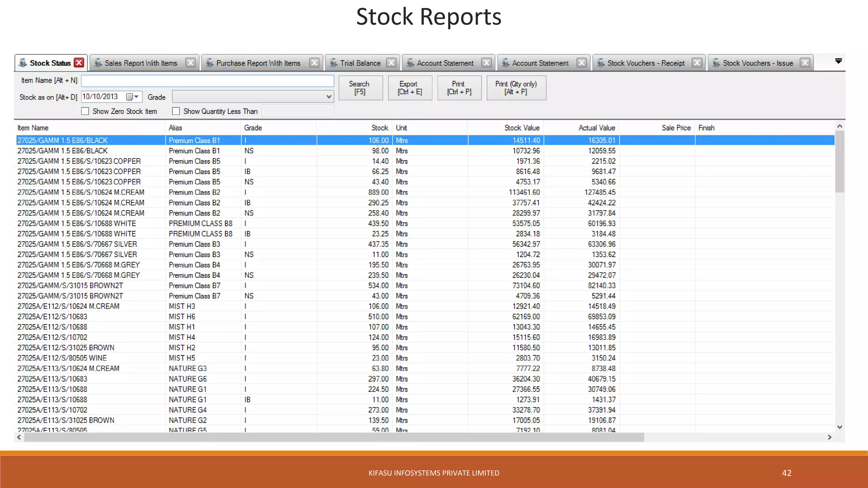Image resolution: width=868 pixels, height=488 pixels.
Task: Click the Sales Report tab icon
Action: pyautogui.click(x=98, y=63)
